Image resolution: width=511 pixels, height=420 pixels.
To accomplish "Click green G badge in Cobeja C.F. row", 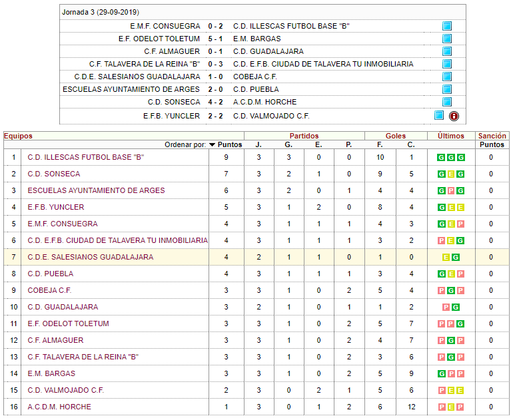I will [x=451, y=290].
